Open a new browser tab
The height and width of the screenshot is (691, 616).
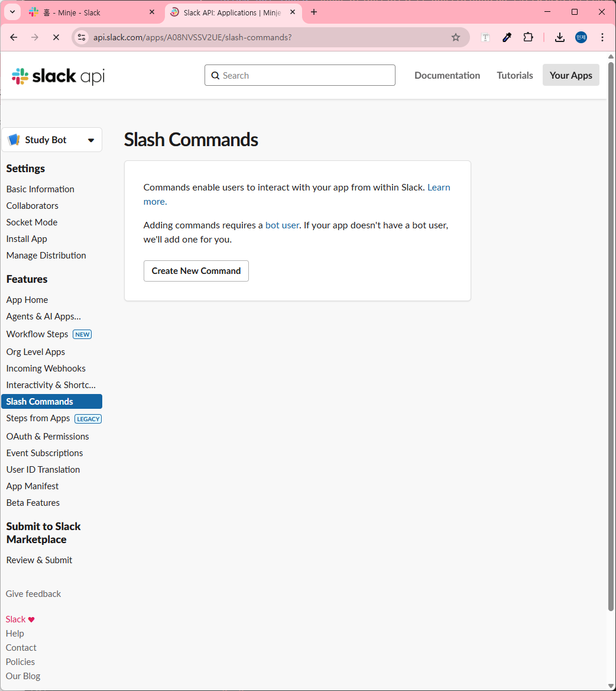[x=314, y=12]
